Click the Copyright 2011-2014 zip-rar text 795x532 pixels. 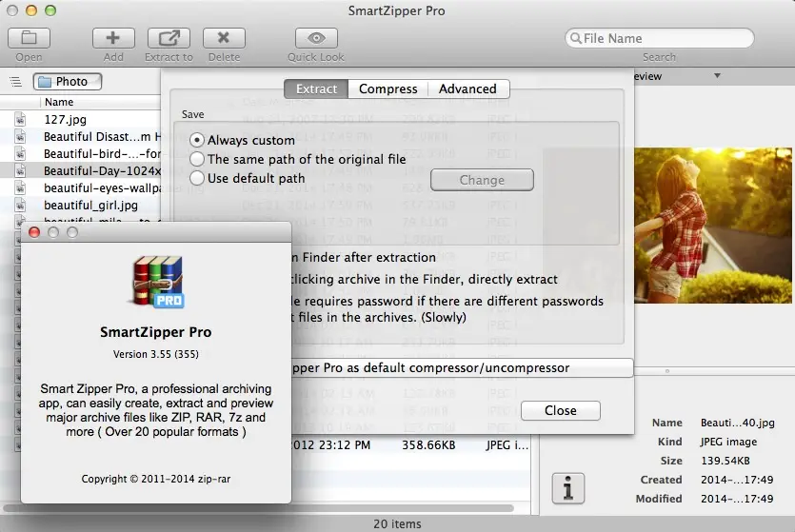tap(155, 479)
